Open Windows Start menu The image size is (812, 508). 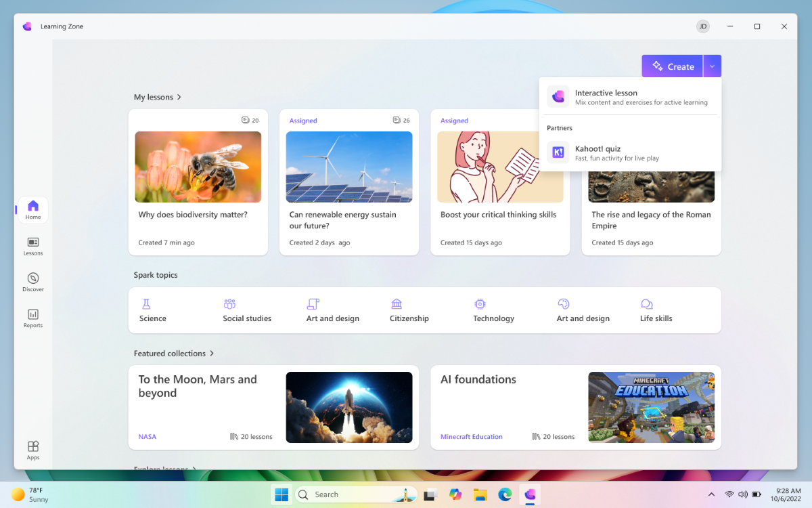(x=281, y=494)
